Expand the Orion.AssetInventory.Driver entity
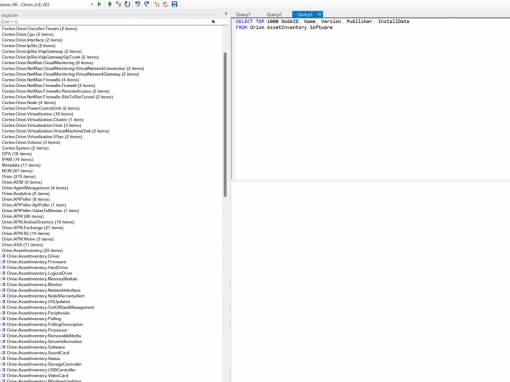This screenshot has width=510, height=382. coord(4,256)
